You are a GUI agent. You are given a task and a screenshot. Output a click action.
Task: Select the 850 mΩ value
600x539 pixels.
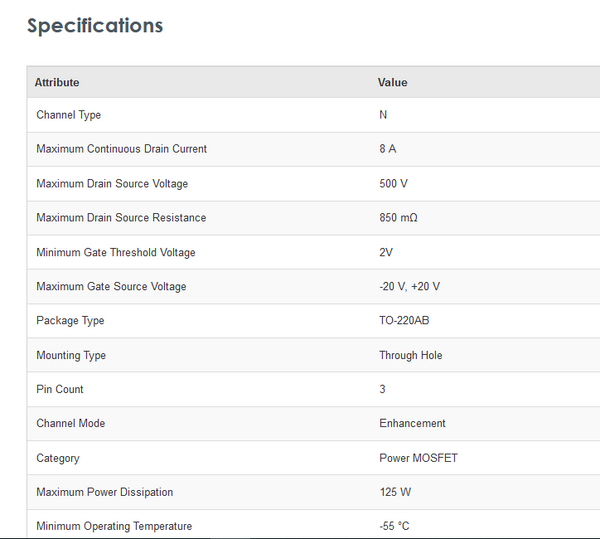coord(399,218)
